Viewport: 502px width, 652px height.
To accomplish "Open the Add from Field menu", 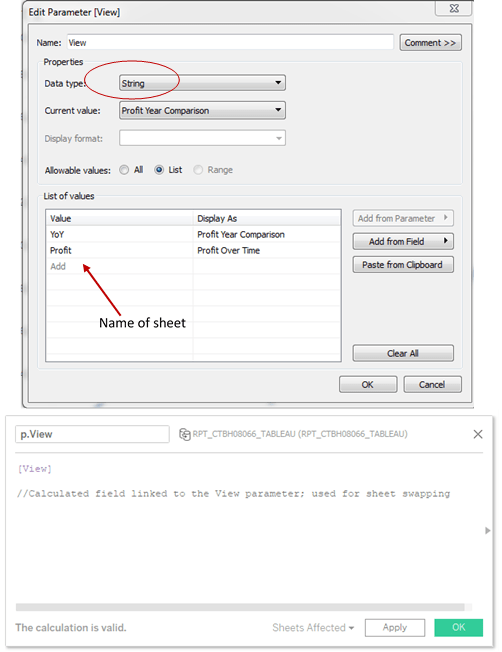I will pos(403,241).
